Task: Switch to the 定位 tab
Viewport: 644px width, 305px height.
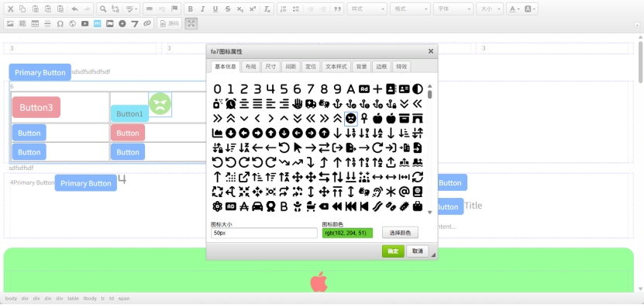Action: point(311,67)
